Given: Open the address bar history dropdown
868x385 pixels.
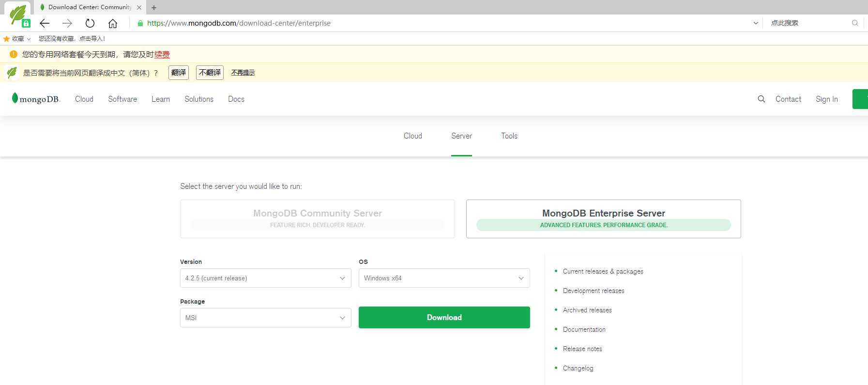Looking at the screenshot, I should pos(756,23).
